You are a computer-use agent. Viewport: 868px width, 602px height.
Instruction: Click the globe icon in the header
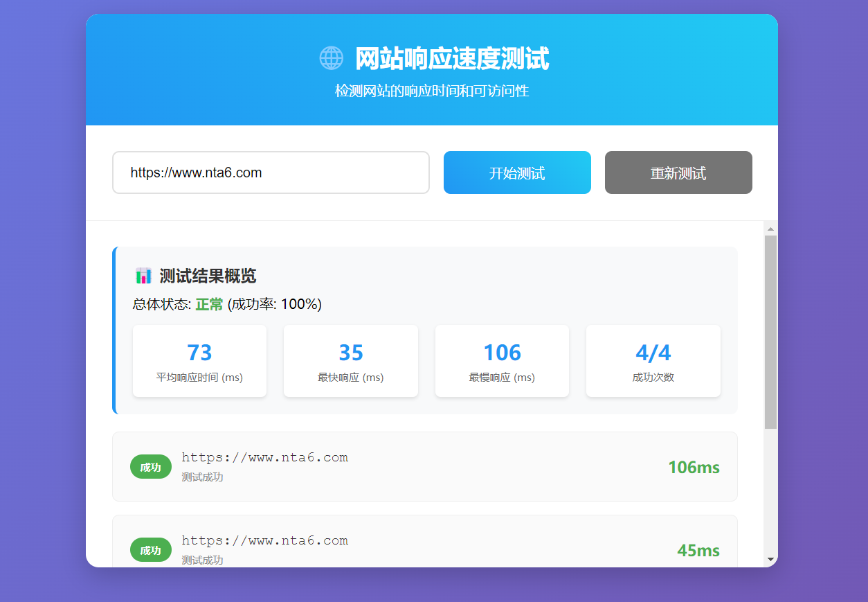click(331, 58)
